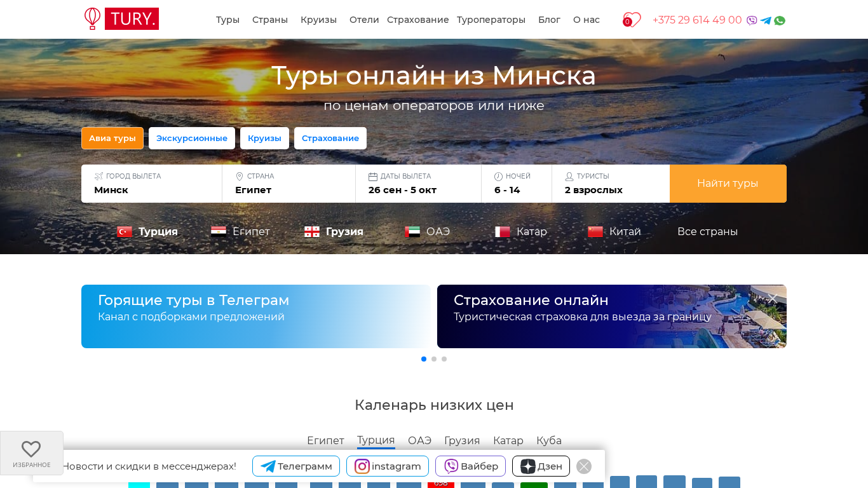This screenshot has height=488, width=868.
Task: Click the Qatar flag icon
Action: point(503,232)
